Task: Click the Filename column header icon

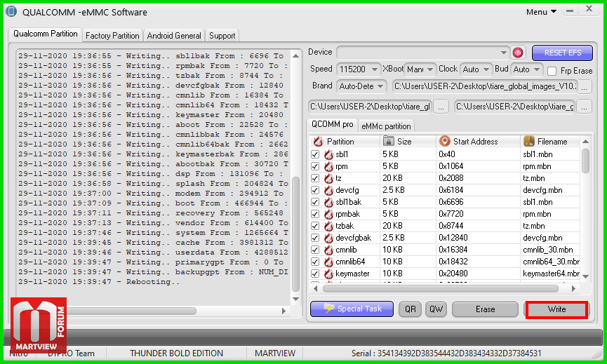Action: (529, 141)
